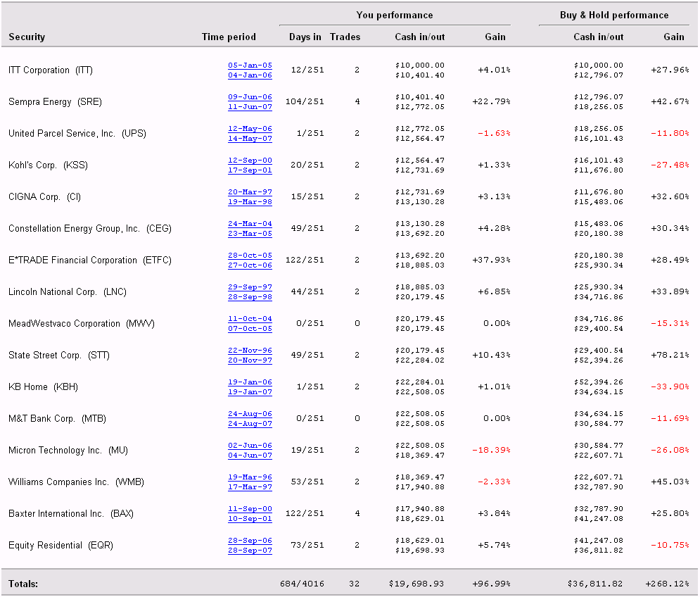Select United Parcel Service, Inc. (UPS) row
The width and height of the screenshot is (700, 597).
point(77,134)
